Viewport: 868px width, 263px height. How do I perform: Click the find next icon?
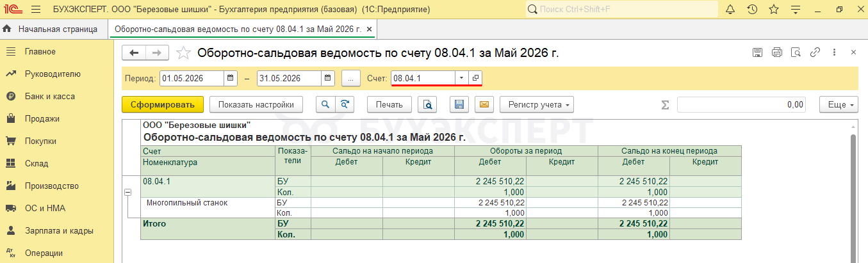point(345,105)
